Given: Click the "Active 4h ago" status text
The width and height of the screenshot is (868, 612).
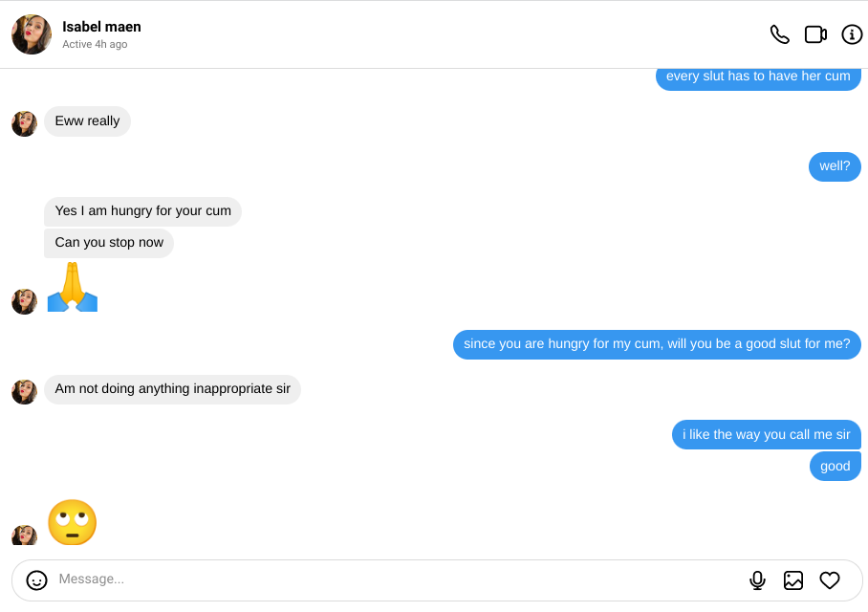Looking at the screenshot, I should point(95,45).
